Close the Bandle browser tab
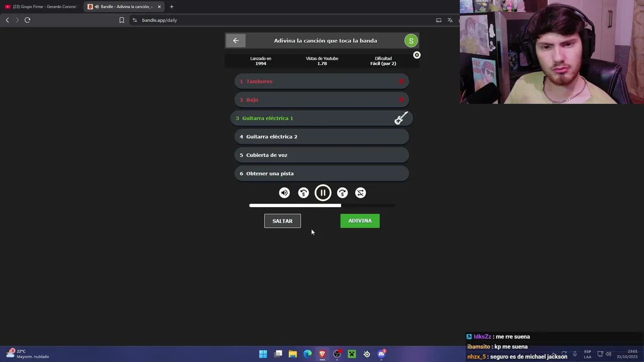 click(x=159, y=7)
